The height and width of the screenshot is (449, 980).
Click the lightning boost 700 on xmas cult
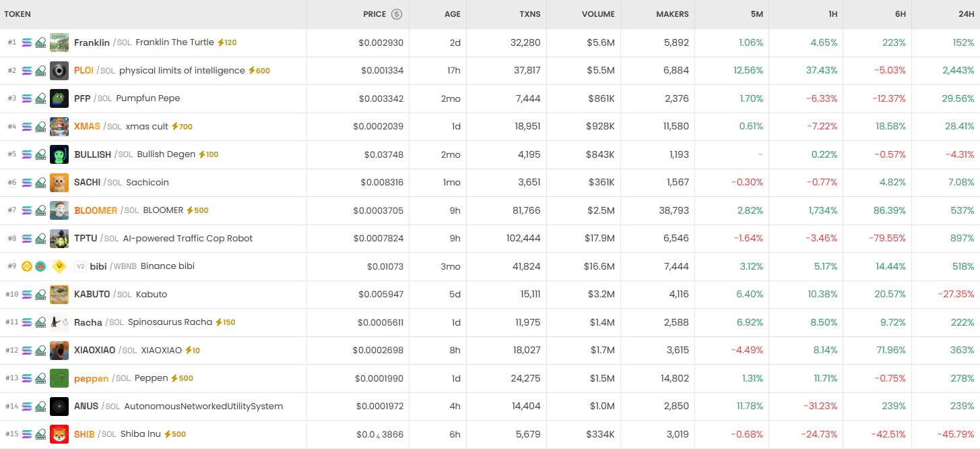coord(175,127)
